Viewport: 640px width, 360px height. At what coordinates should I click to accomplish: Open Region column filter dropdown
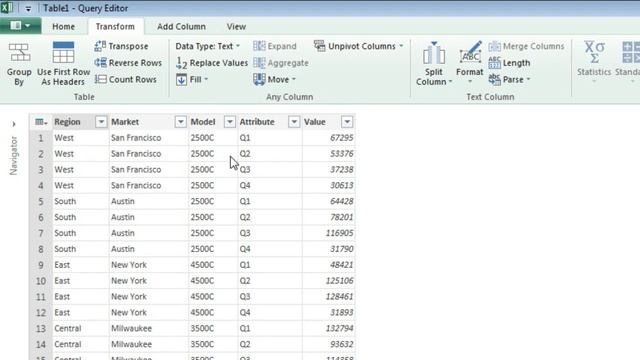coord(101,122)
